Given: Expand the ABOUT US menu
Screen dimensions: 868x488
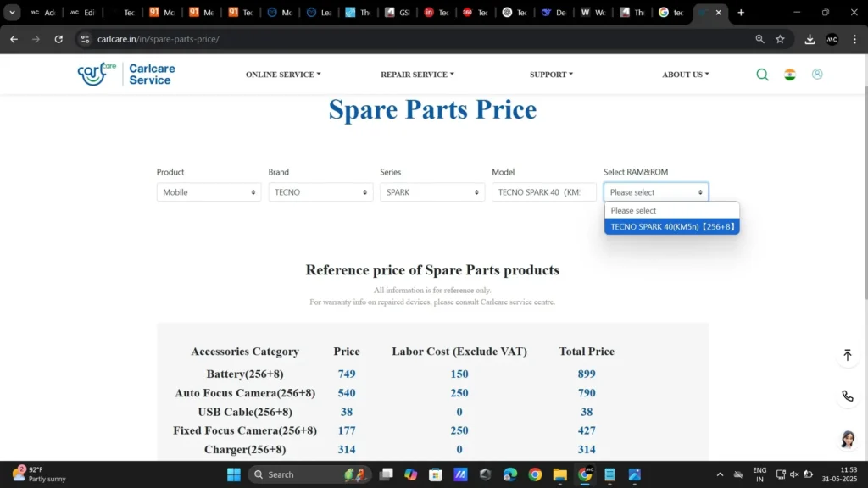Looking at the screenshot, I should tap(685, 75).
